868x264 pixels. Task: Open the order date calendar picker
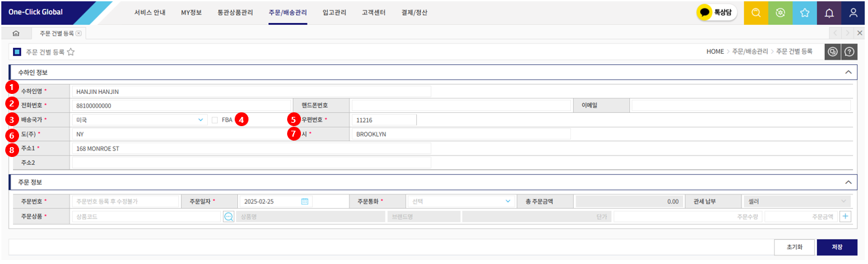pyautogui.click(x=304, y=202)
